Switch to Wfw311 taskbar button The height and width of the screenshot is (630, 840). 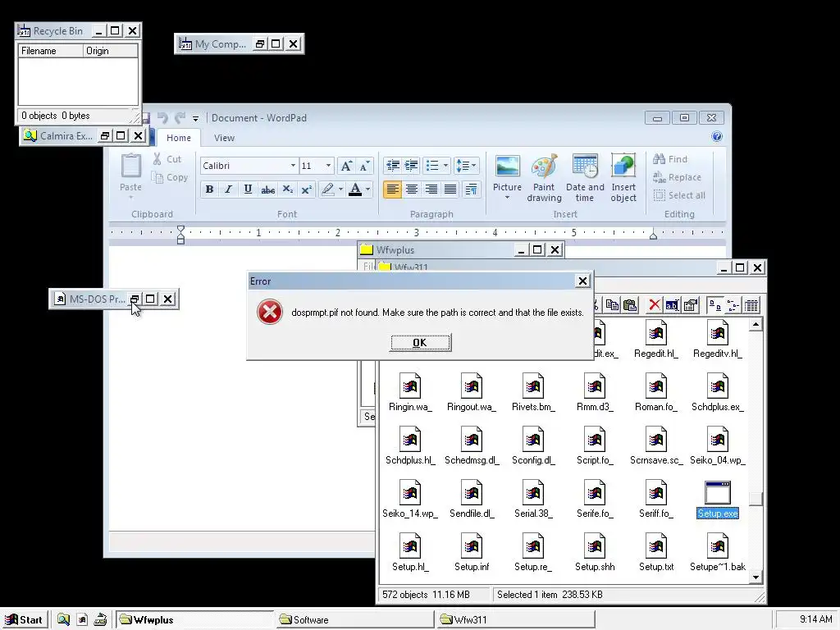click(515, 619)
